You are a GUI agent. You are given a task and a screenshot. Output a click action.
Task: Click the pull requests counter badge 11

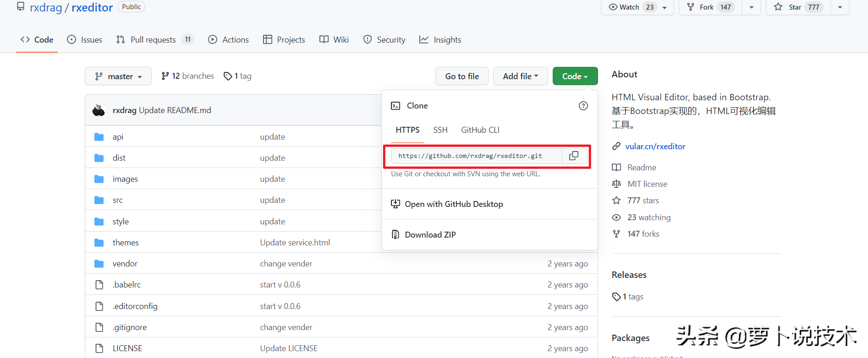(x=188, y=39)
